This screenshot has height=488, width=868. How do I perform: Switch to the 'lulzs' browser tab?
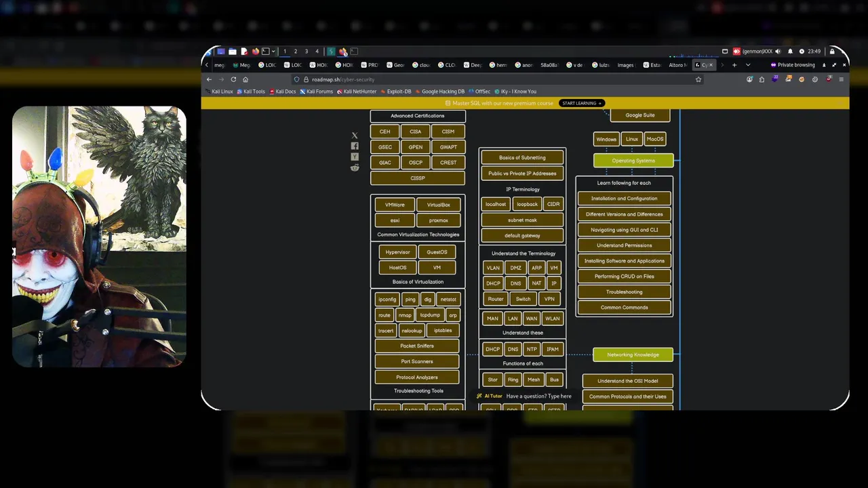pos(602,65)
